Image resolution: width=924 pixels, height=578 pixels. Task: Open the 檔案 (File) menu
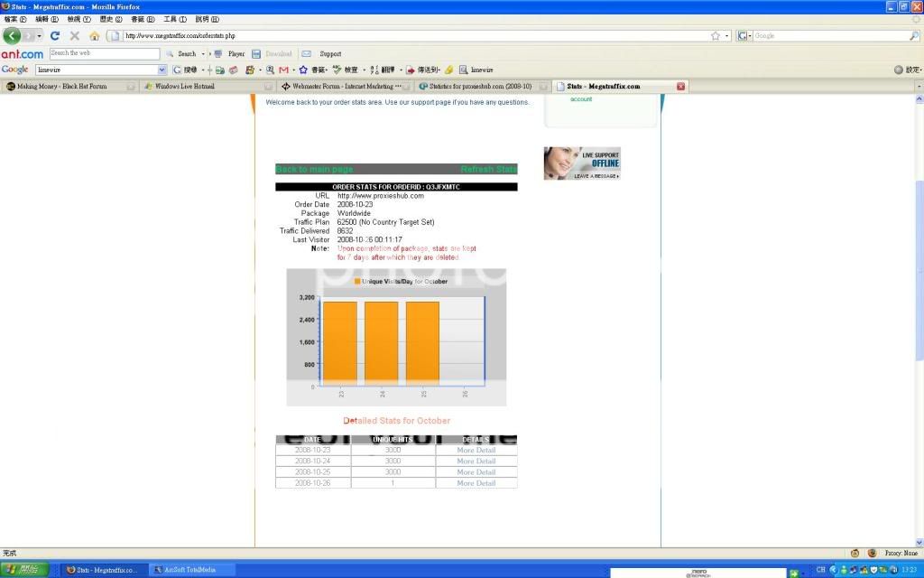coord(14,19)
